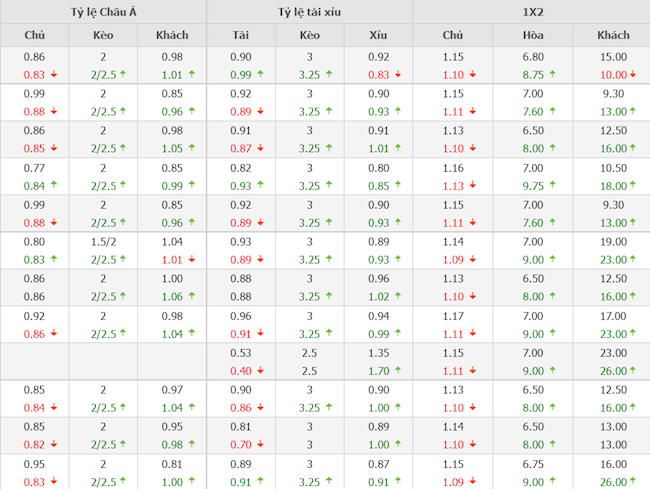Click the red down arrow beside 10.00
Screen dimensions: 650x489
click(x=633, y=75)
